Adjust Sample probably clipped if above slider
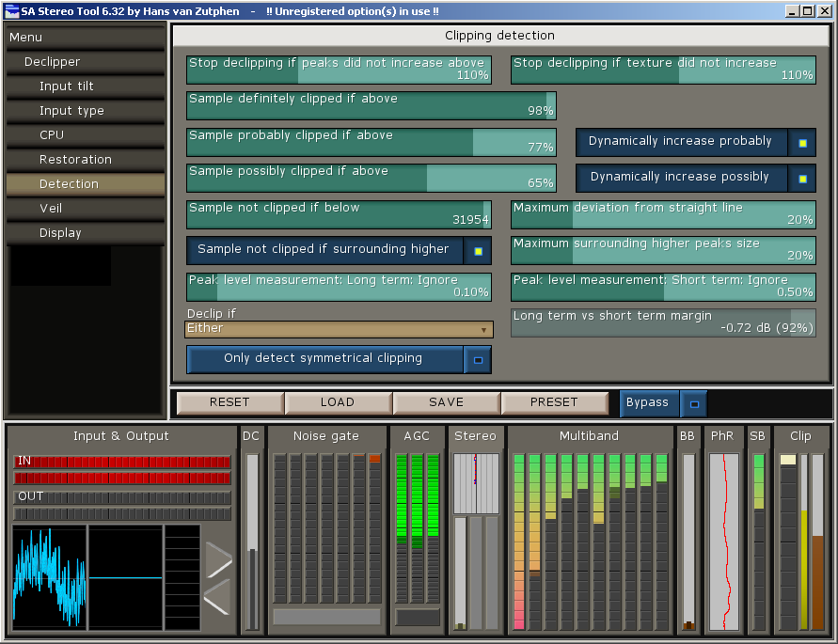838x644 pixels. point(372,142)
